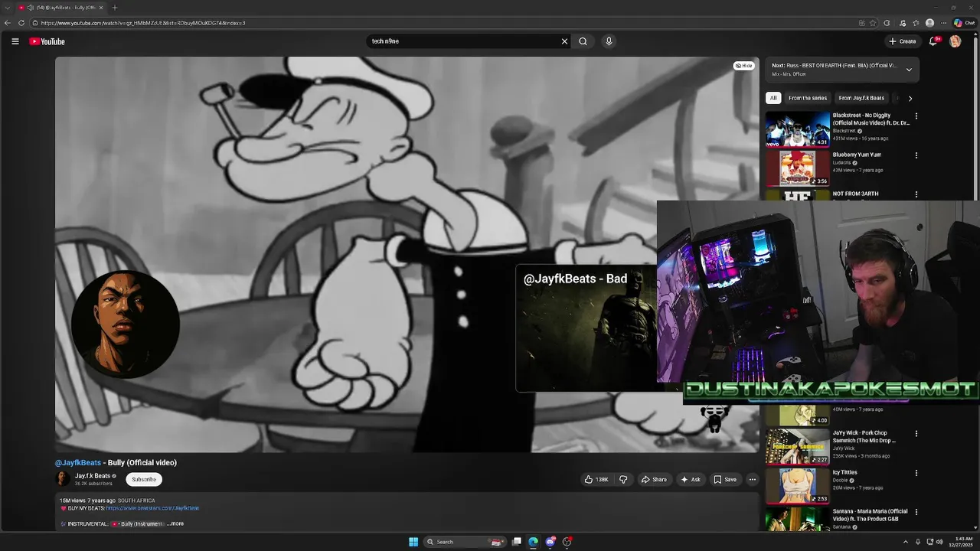Hide the end-screen cards
Screen dimensions: 980x551
(743, 66)
